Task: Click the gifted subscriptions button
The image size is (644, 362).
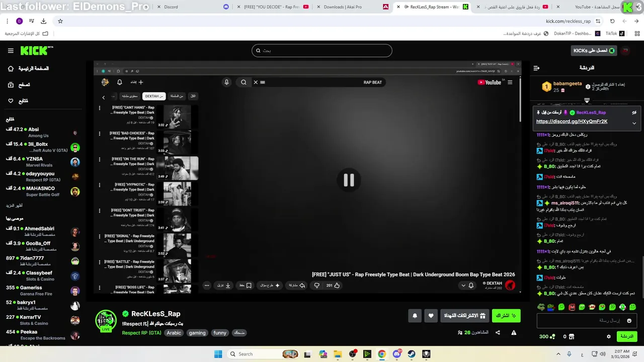Action: 464,316
